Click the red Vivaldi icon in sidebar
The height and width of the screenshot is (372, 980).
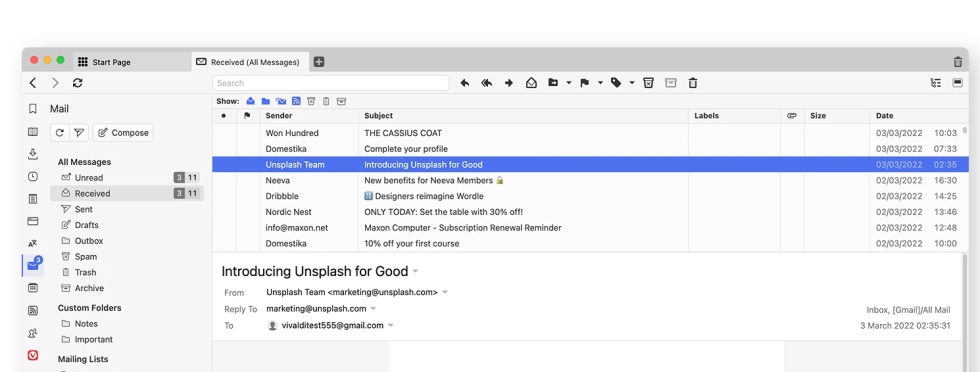(x=33, y=355)
